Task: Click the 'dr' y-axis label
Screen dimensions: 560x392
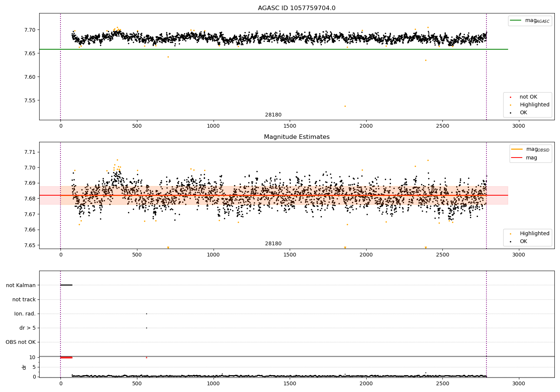Action: click(24, 367)
